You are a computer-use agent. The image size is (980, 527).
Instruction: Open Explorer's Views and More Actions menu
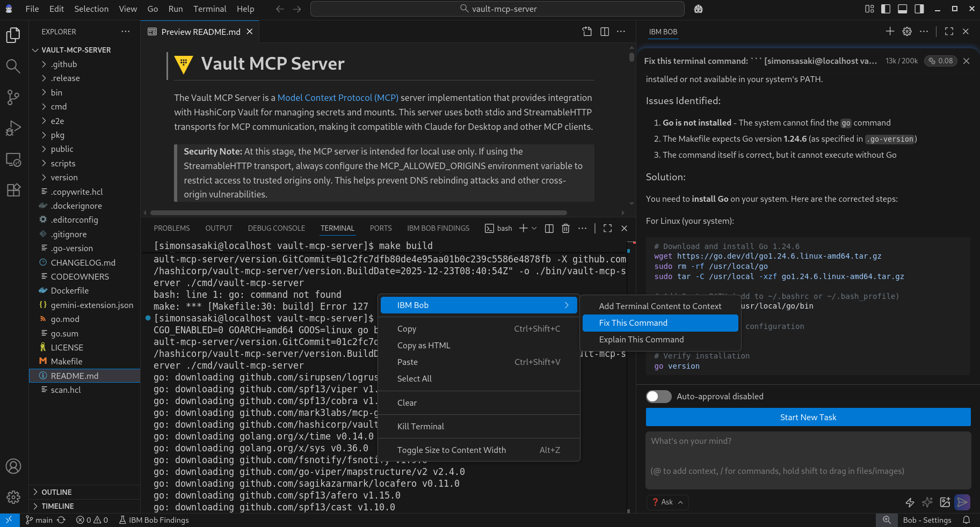(126, 32)
